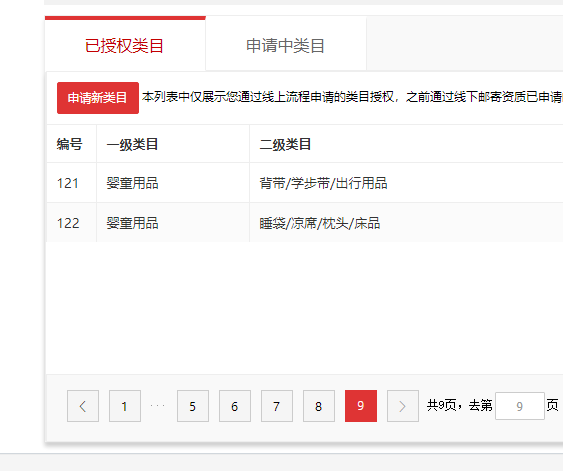Click 婴童用品 in row 121
The height and width of the screenshot is (471, 563).
click(132, 183)
